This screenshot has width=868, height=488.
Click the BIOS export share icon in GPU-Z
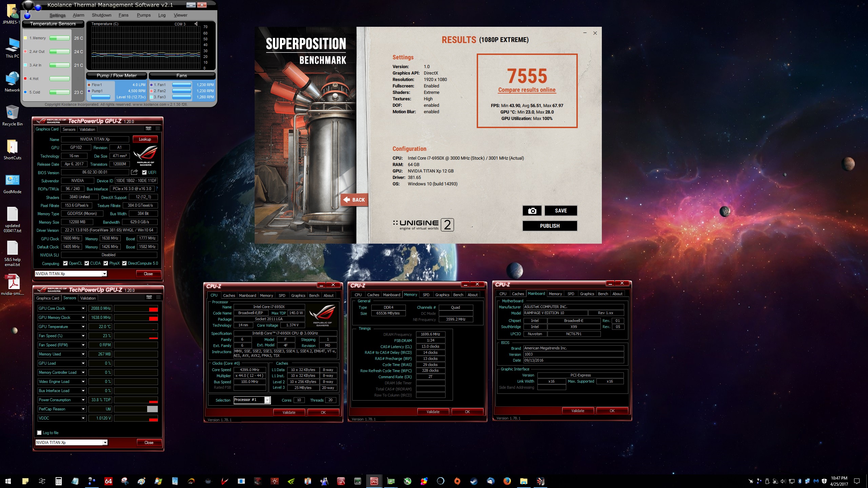pos(134,172)
